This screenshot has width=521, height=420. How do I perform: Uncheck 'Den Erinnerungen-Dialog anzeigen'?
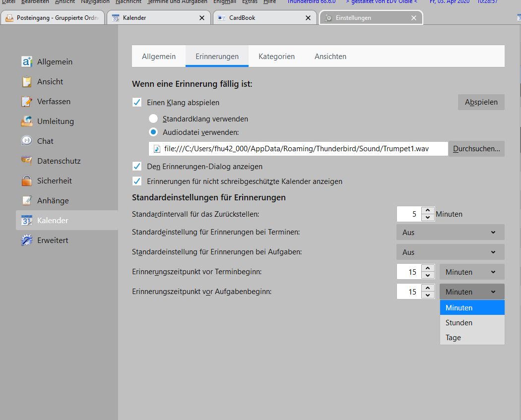[137, 167]
